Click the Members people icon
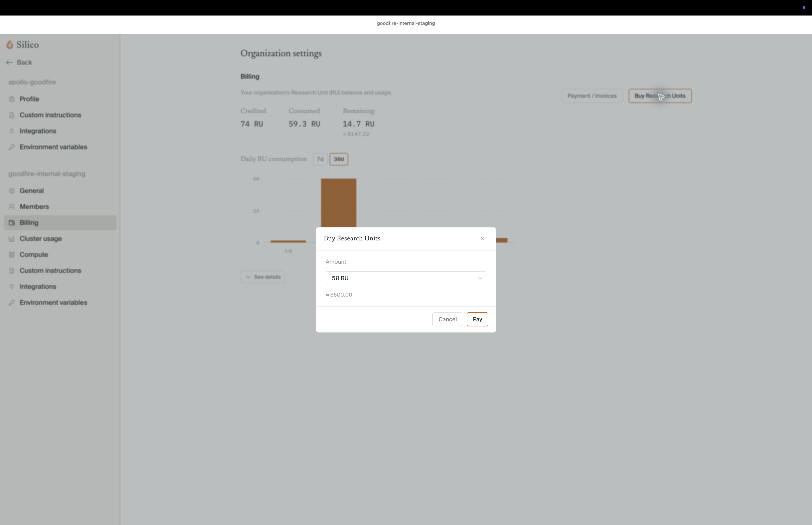812x525 pixels. [12, 207]
